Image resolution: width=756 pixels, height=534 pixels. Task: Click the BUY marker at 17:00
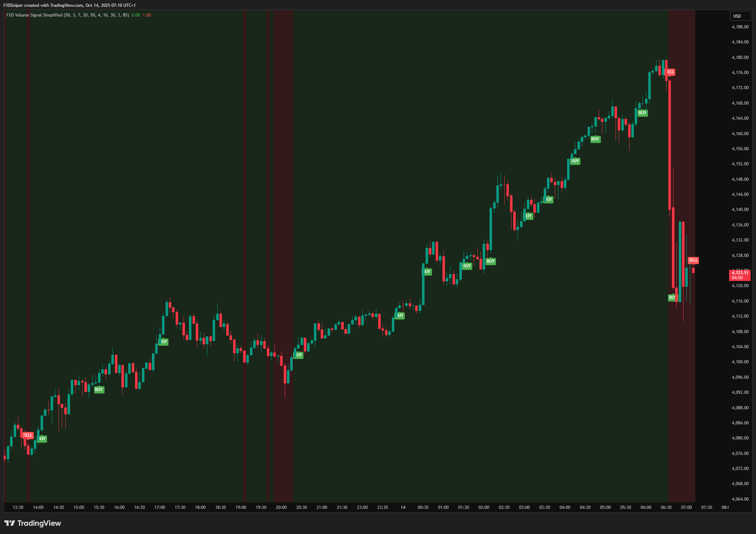(x=163, y=342)
